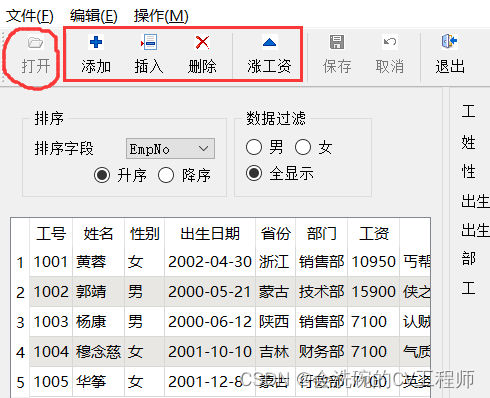Open the 编辑(E) menu
This screenshot has height=398, width=490.
click(94, 16)
